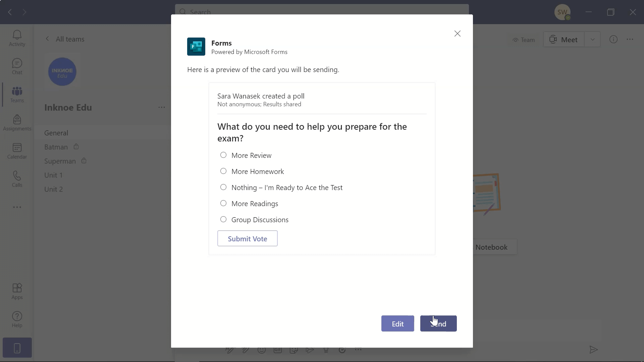
Task: Click Send poll to channel
Action: coord(438,323)
